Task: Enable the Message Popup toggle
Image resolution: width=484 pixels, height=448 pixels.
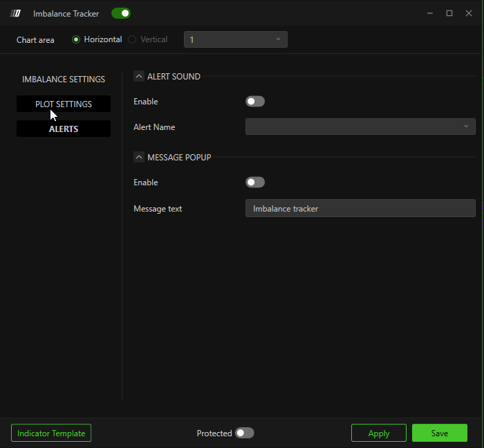Action: pyautogui.click(x=255, y=183)
